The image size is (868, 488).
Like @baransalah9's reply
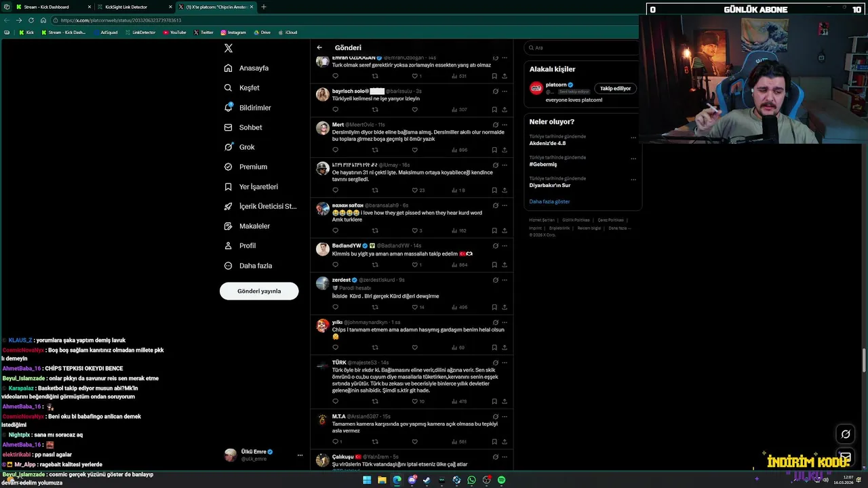coord(416,230)
